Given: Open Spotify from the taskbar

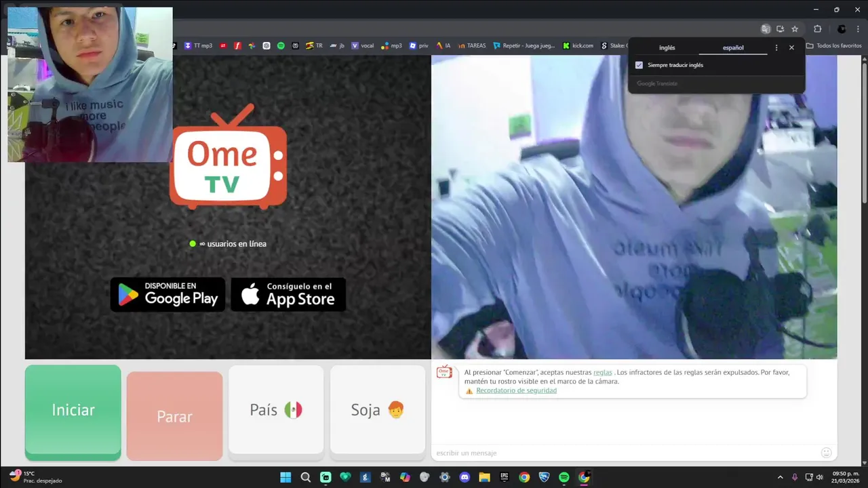Looking at the screenshot, I should [x=564, y=477].
